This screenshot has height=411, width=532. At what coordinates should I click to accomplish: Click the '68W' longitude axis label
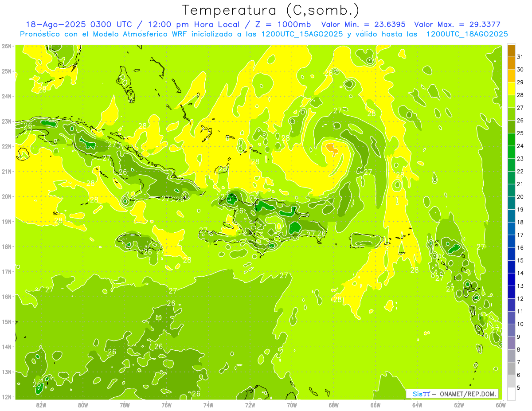pyautogui.click(x=334, y=405)
